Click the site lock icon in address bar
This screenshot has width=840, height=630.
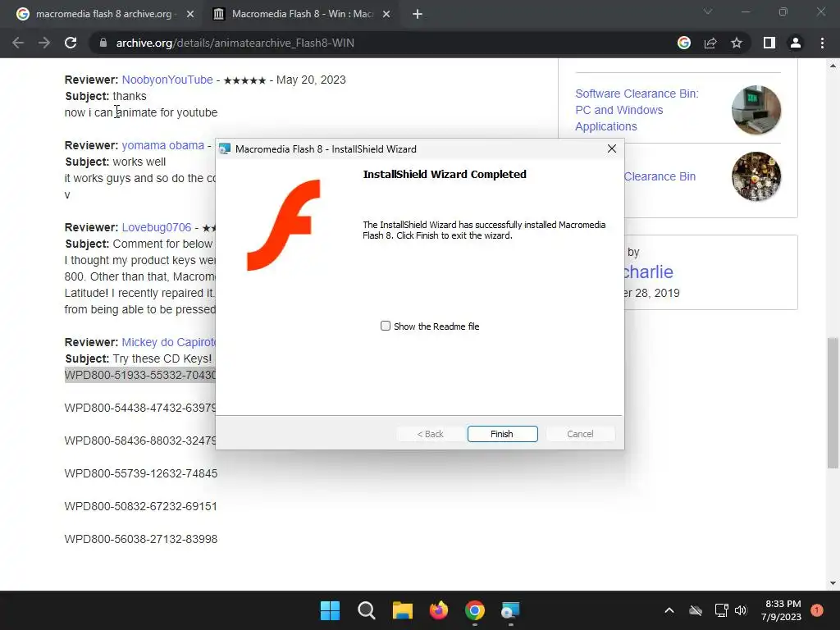103,43
